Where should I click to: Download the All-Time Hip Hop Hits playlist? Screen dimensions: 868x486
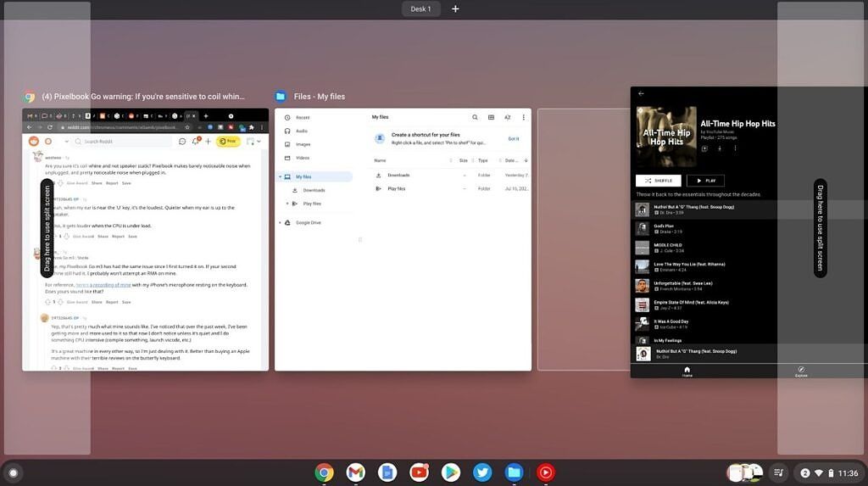pos(720,148)
